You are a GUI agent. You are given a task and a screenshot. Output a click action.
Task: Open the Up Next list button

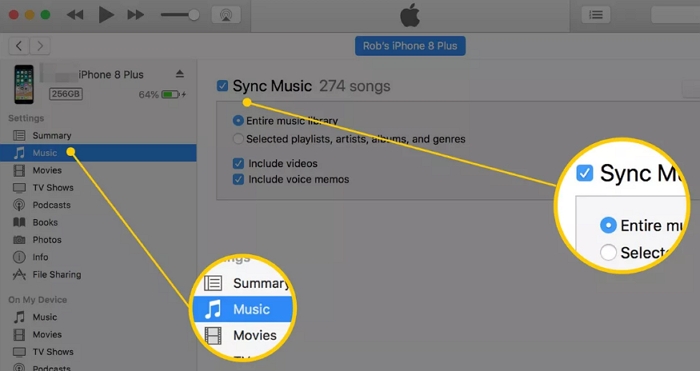[x=596, y=15]
